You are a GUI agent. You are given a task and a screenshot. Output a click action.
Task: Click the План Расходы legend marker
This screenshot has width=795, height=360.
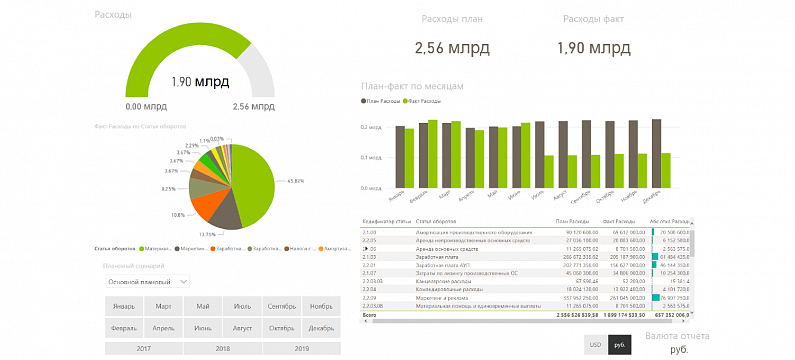pyautogui.click(x=363, y=101)
